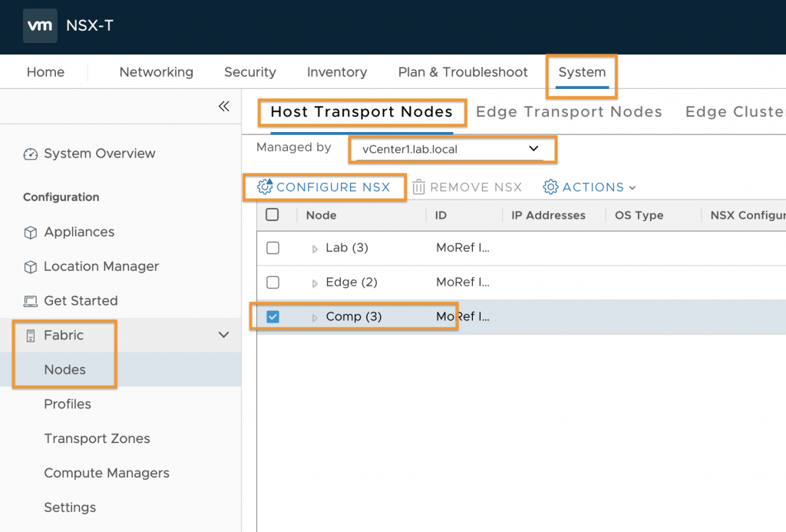Collapse the Fabric section chevron
Screen dimensions: 786x532
223,335
